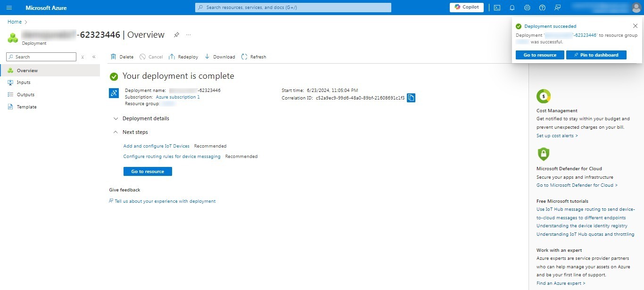
Task: Close the Deployment succeeded notification
Action: coord(635,26)
